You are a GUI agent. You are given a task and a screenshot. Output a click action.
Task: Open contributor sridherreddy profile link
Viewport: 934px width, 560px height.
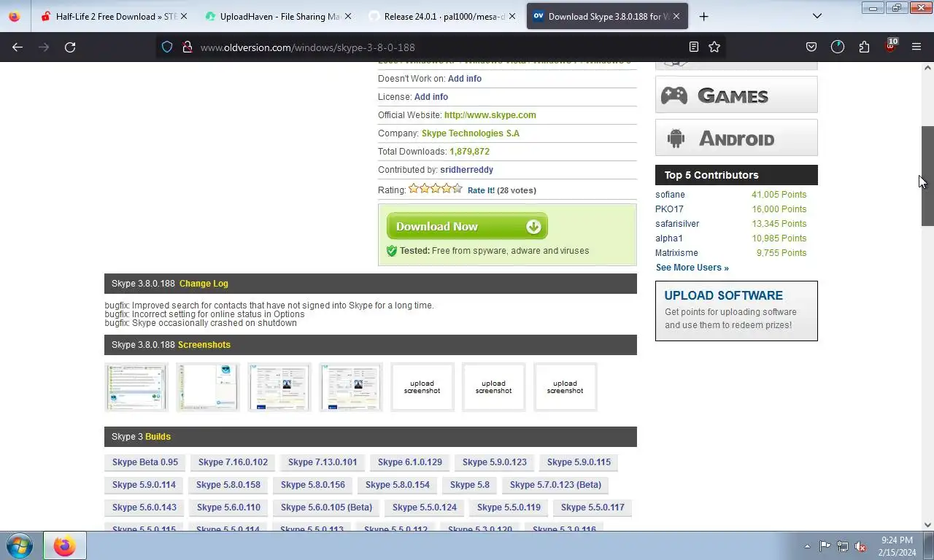point(466,170)
